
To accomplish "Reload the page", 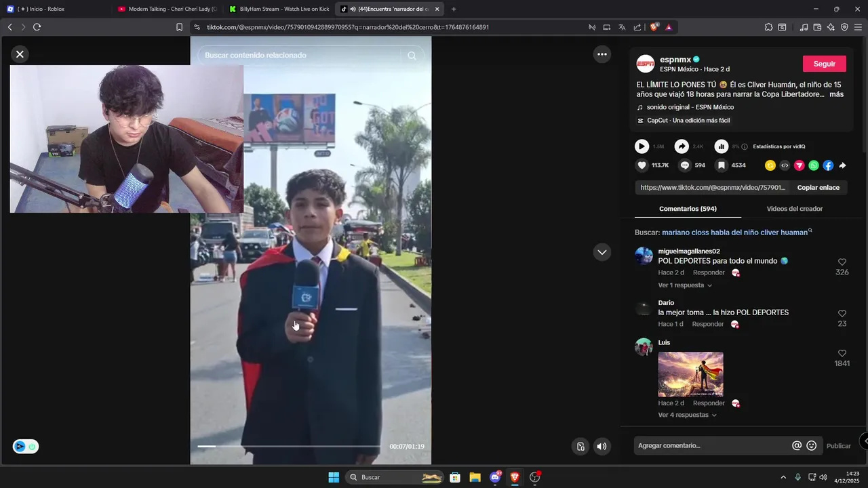I will pyautogui.click(x=37, y=27).
